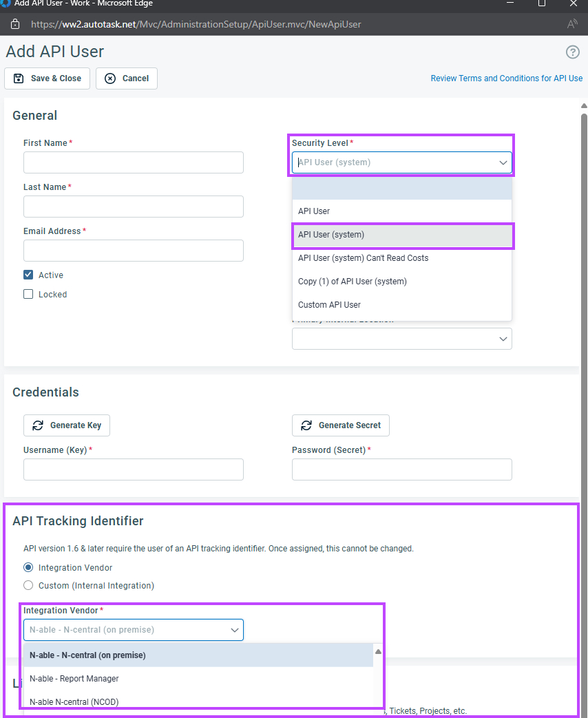Cancel adding the API user
588x718 pixels.
(127, 78)
